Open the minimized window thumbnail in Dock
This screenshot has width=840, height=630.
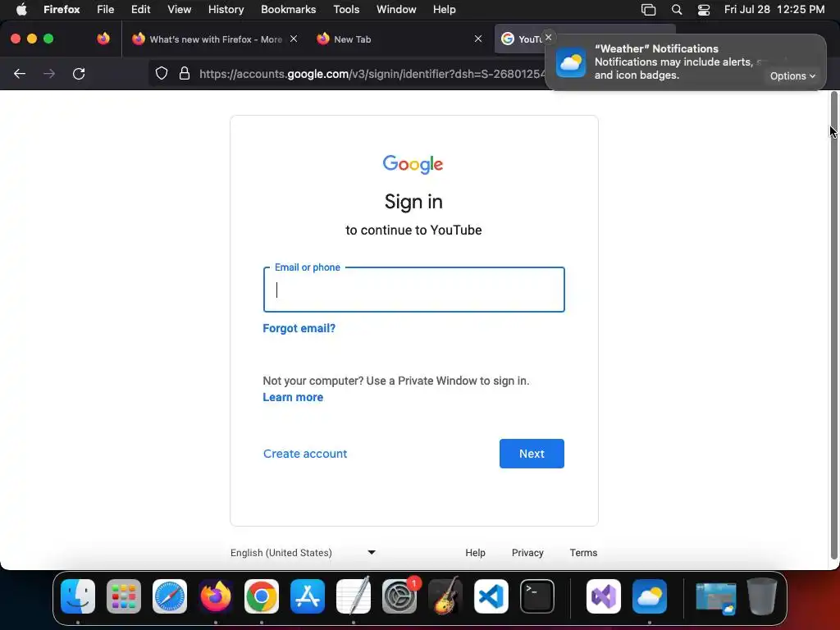click(x=715, y=598)
